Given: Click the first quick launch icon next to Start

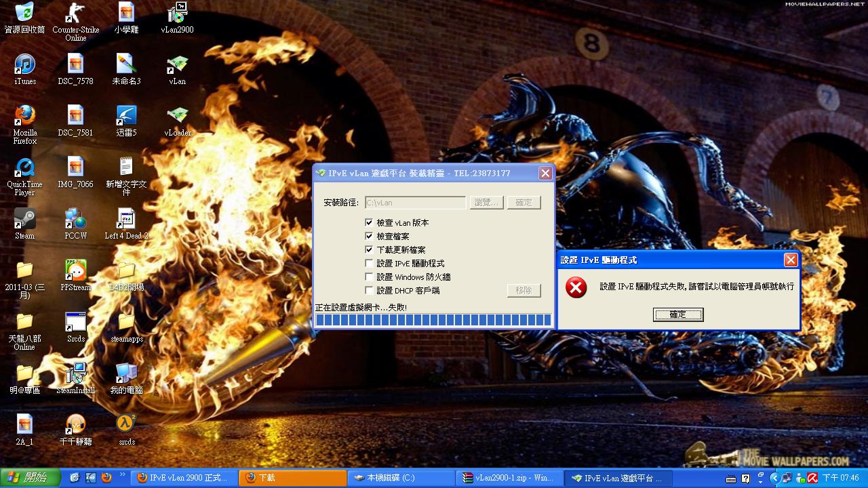Looking at the screenshot, I should [x=75, y=478].
